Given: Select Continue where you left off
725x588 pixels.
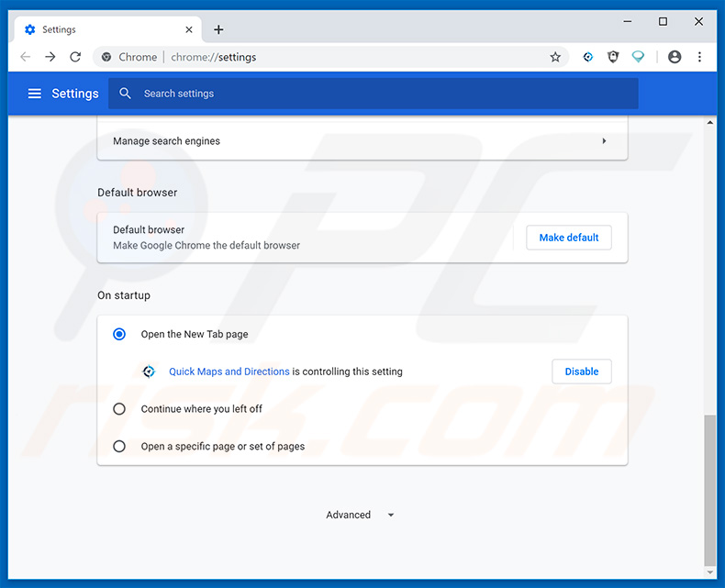Looking at the screenshot, I should click(119, 409).
